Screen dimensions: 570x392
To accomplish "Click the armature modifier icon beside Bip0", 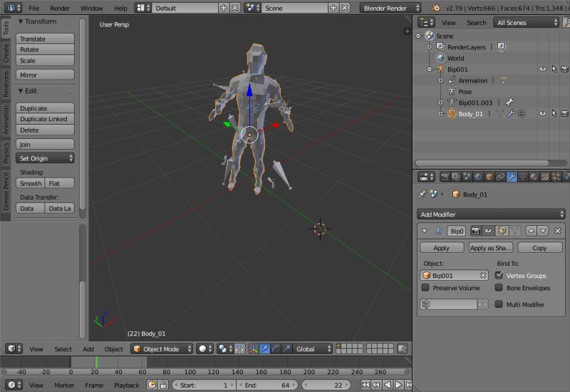I will pos(438,231).
